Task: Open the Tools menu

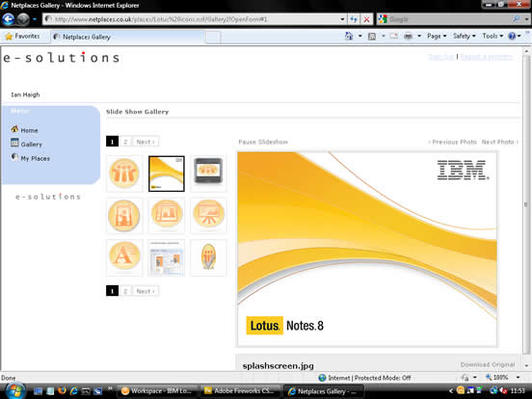Action: point(492,36)
